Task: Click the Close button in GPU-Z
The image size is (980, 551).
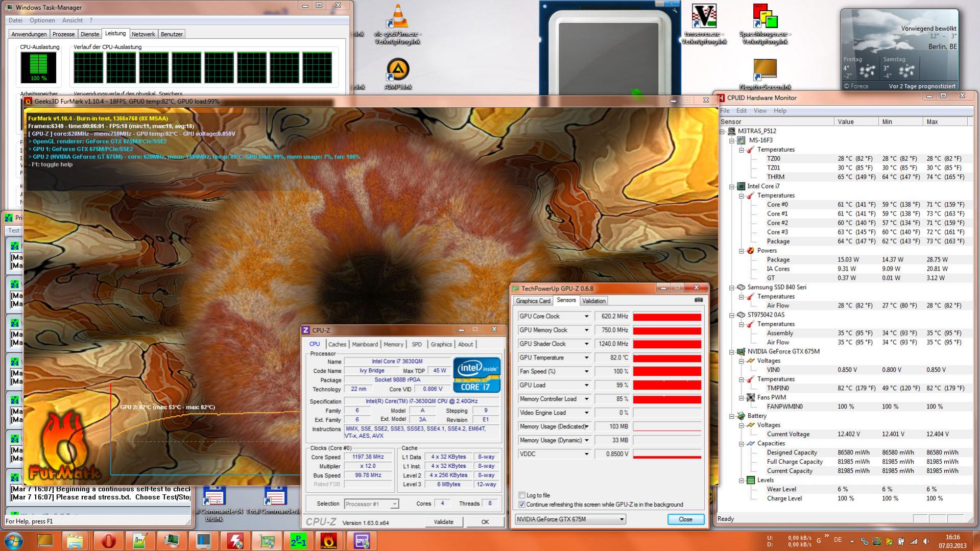Action: tap(685, 519)
